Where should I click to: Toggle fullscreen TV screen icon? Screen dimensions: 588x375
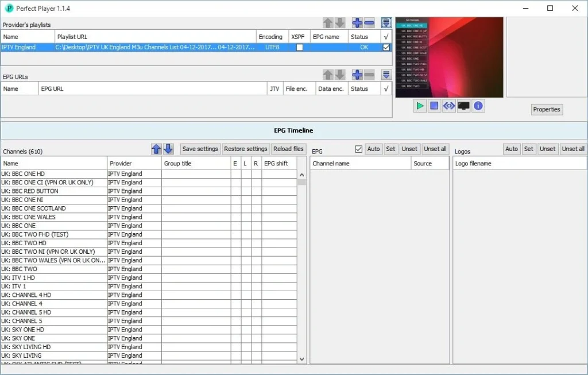[x=463, y=106]
